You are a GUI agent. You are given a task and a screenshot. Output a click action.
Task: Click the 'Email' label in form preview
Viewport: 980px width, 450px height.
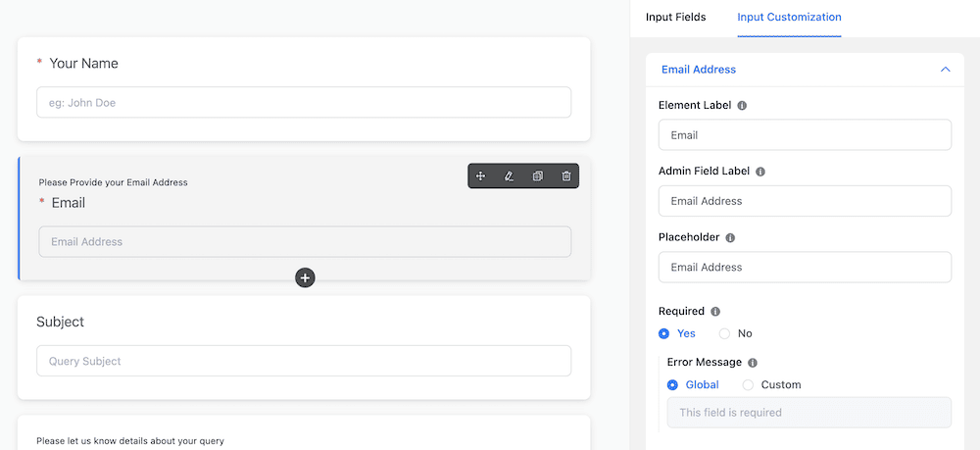pos(69,203)
